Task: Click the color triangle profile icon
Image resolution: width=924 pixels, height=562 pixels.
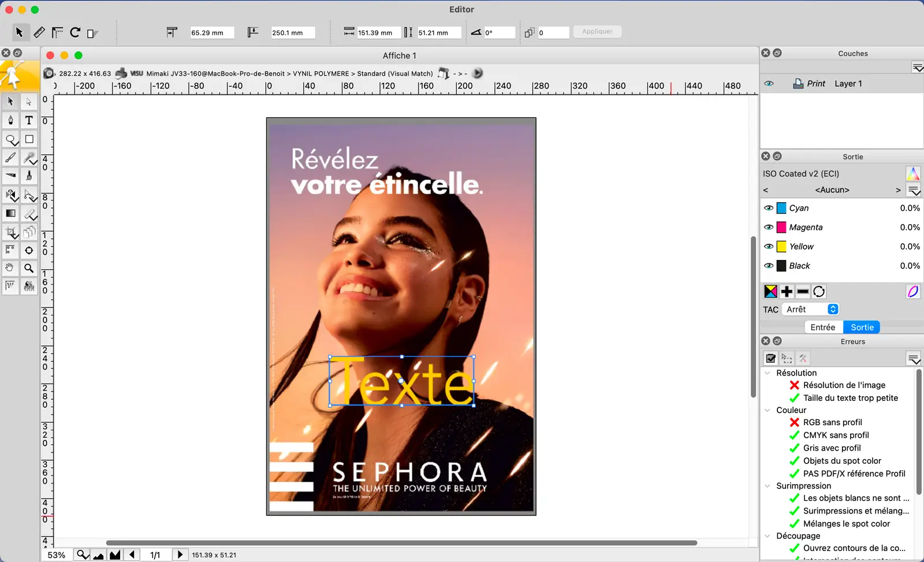Action: [913, 173]
